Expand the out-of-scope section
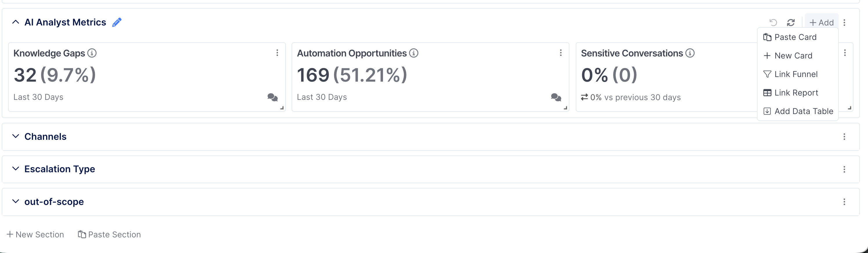This screenshot has width=868, height=253. click(x=15, y=201)
